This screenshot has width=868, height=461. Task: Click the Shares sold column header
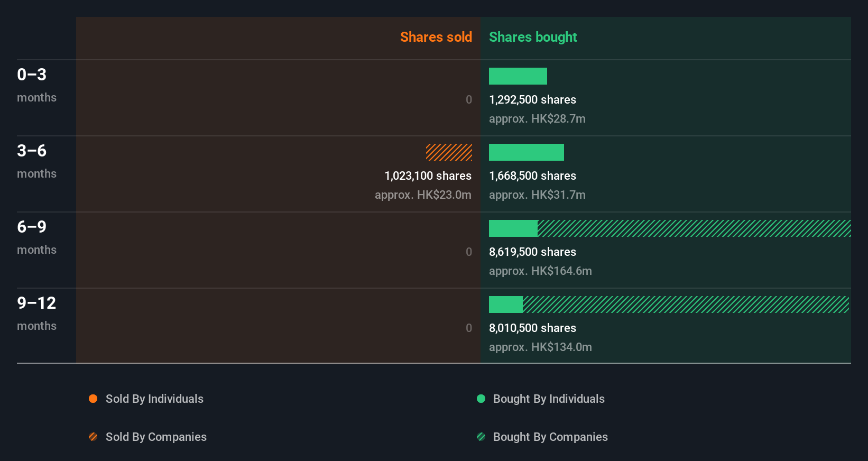pos(436,37)
